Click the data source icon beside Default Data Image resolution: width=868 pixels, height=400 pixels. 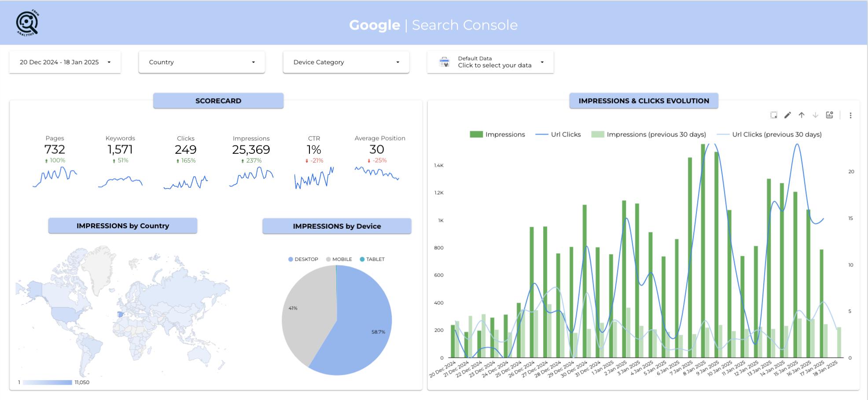click(x=445, y=62)
